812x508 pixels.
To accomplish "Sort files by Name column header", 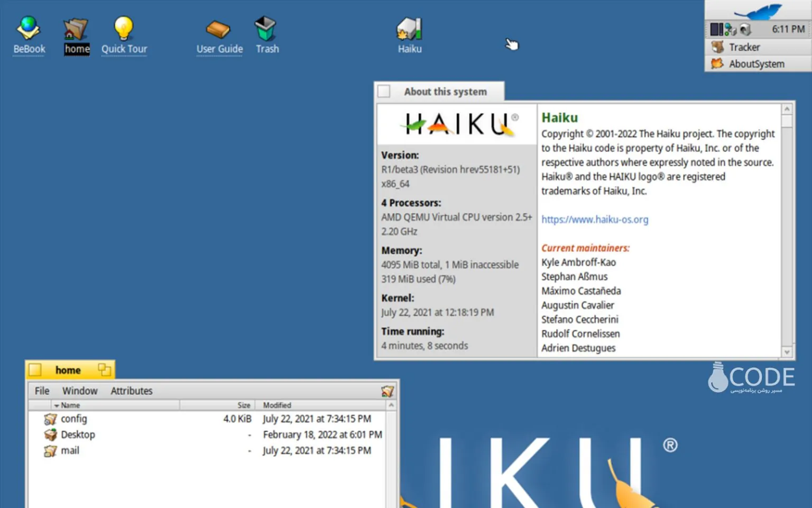I will [x=70, y=405].
